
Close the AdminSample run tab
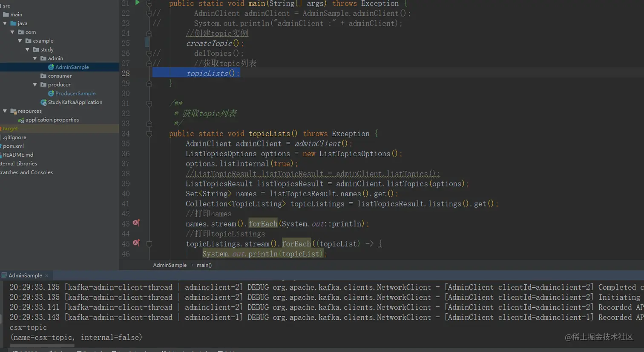click(47, 276)
